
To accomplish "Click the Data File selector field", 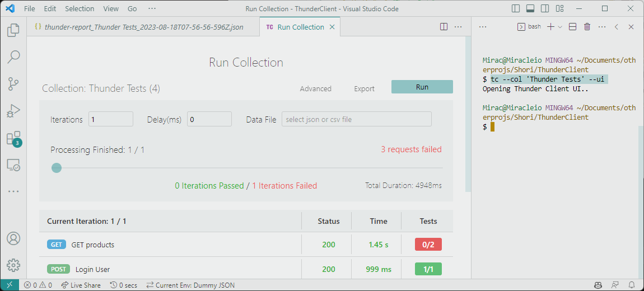I will (x=357, y=119).
